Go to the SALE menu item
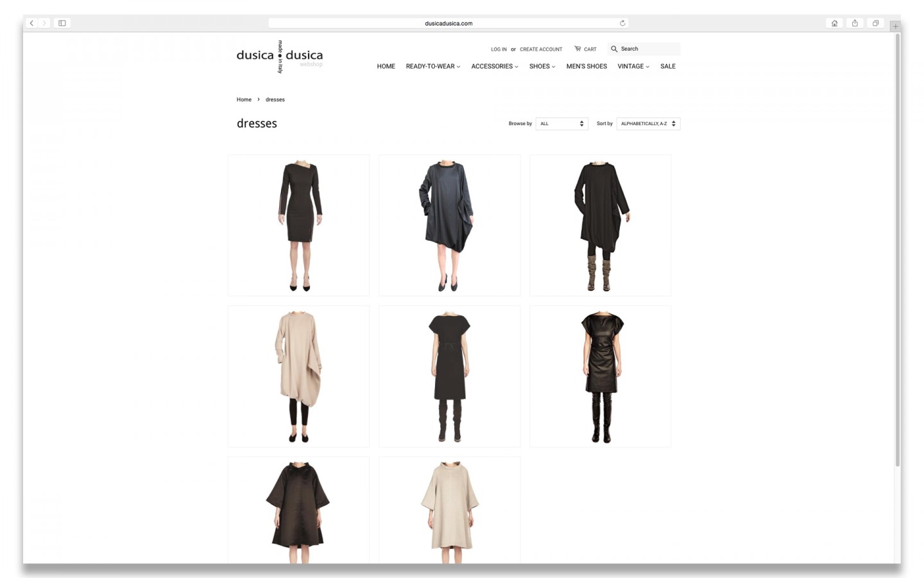Viewport: 924px width, 578px height. coord(667,66)
